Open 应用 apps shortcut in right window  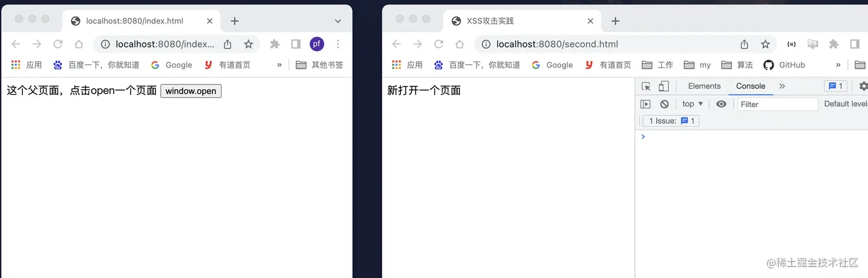tap(407, 65)
